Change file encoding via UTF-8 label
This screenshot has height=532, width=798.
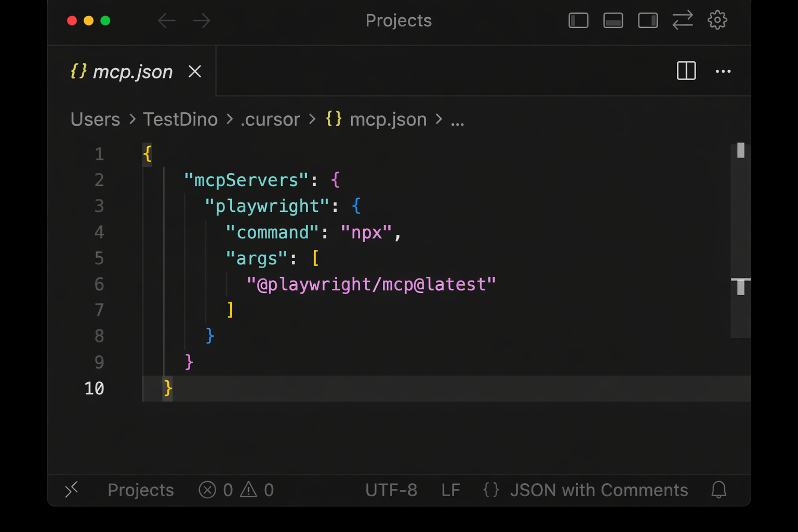[x=391, y=489]
